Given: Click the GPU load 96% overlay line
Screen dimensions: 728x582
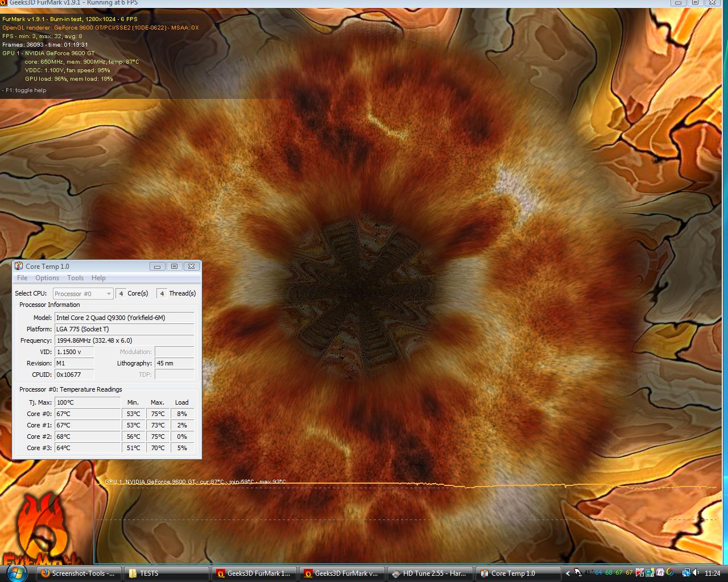Looking at the screenshot, I should (x=69, y=79).
